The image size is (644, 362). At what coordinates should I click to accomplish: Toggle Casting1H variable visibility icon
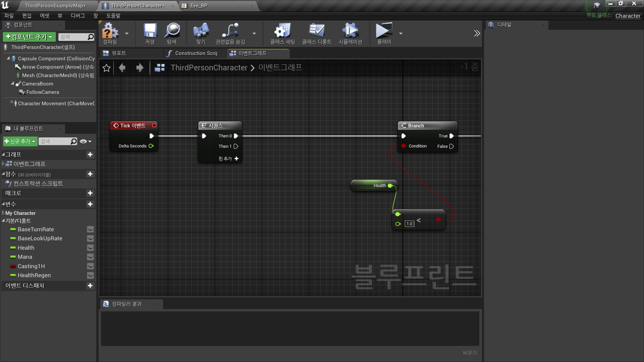point(90,266)
